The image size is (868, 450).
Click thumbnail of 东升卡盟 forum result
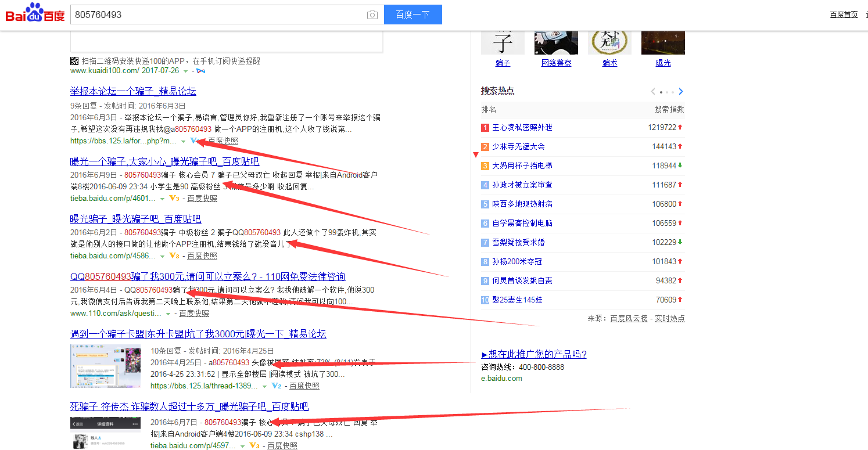[105, 366]
